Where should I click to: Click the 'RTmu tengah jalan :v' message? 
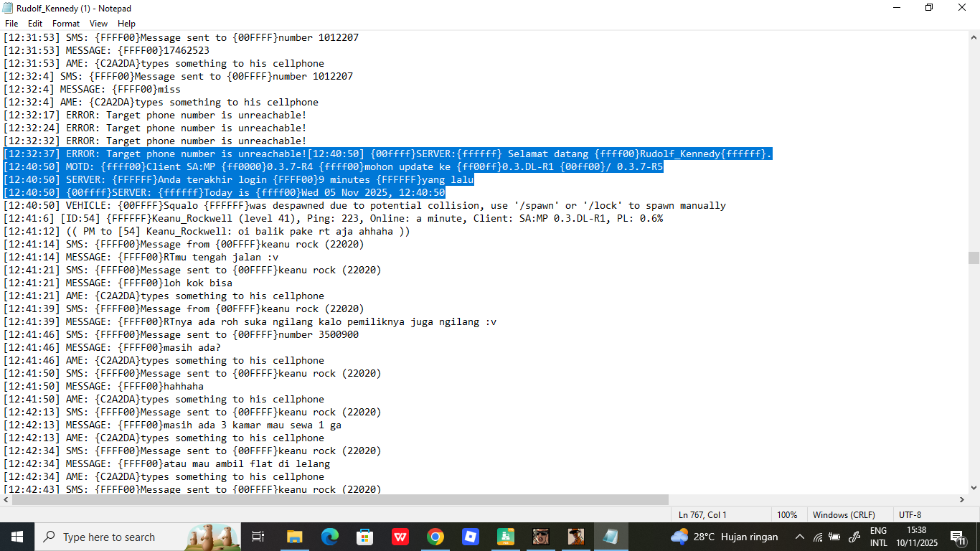(141, 257)
